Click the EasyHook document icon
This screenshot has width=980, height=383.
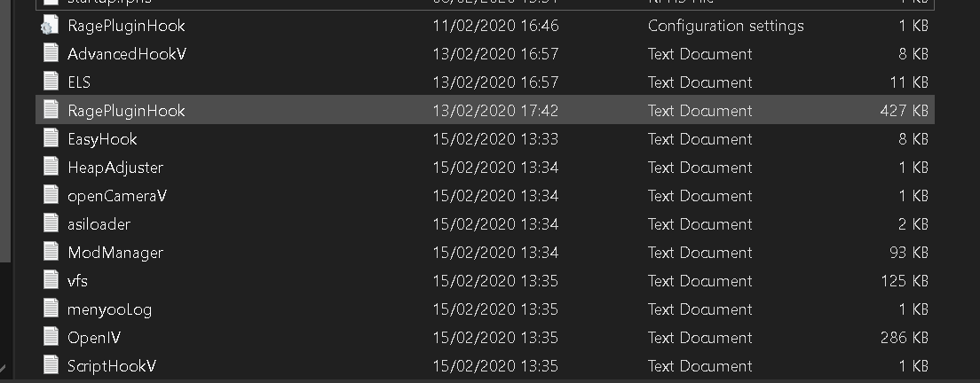point(51,139)
